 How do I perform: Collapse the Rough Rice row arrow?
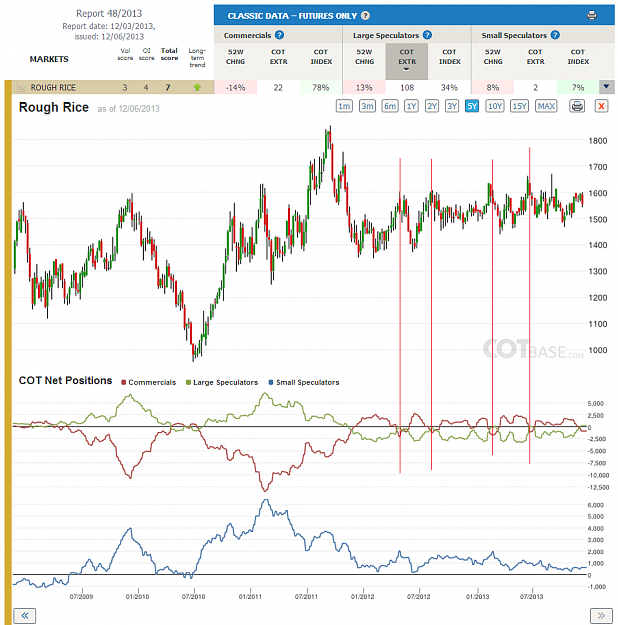pos(606,87)
